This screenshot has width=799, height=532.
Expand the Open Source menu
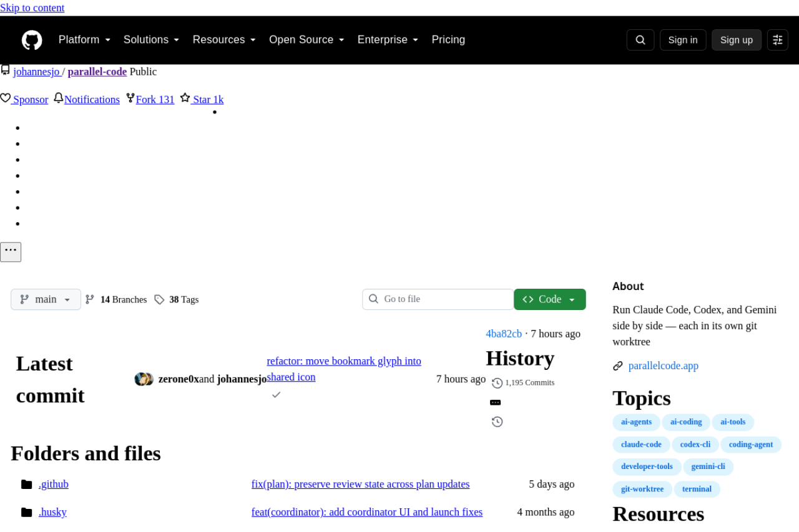(x=306, y=40)
